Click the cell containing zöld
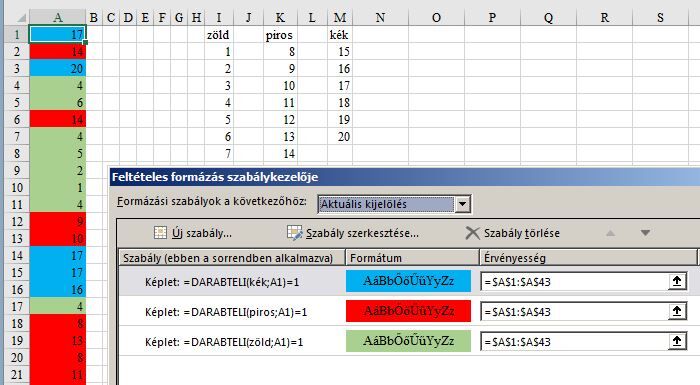This screenshot has height=385, width=700. coord(219,34)
